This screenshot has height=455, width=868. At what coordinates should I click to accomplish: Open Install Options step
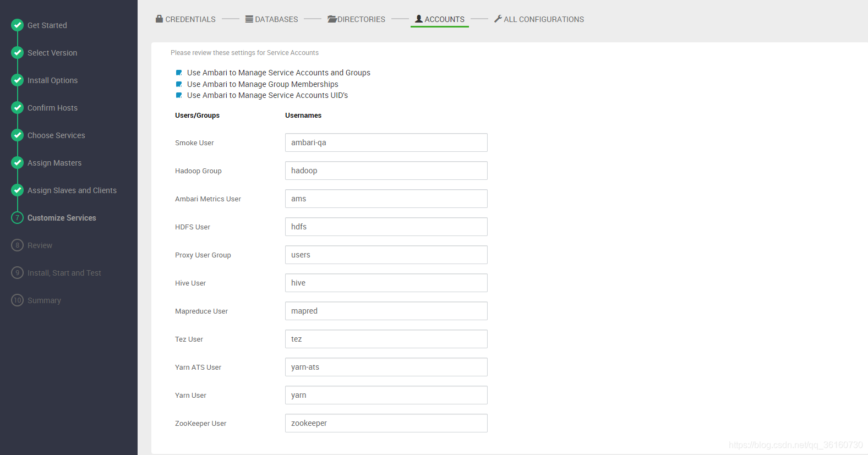pyautogui.click(x=53, y=80)
